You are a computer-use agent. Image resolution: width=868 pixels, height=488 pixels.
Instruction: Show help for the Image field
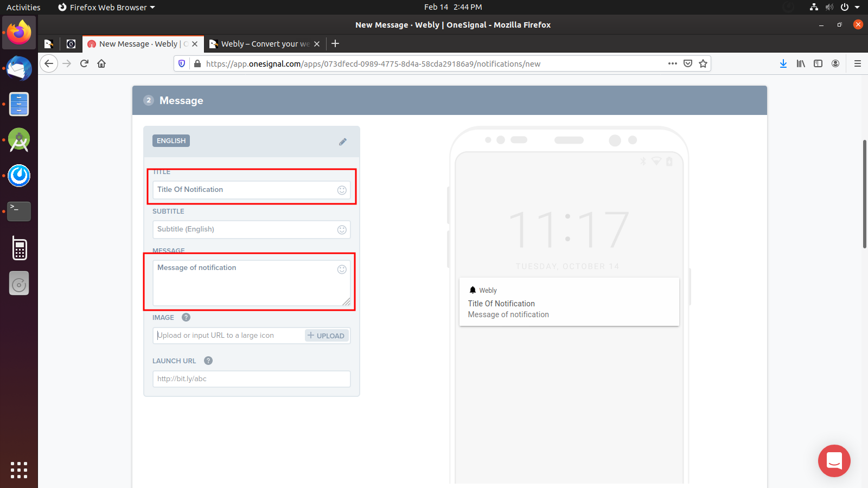click(x=186, y=318)
